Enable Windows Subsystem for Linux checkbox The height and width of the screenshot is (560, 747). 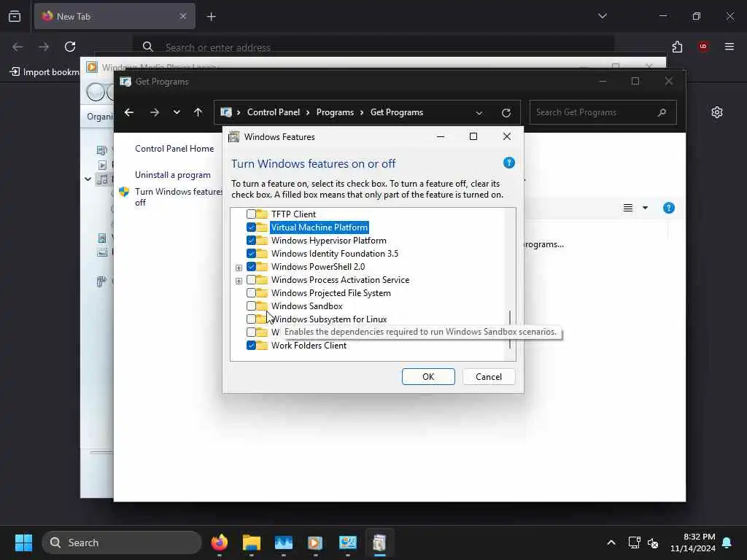click(251, 319)
